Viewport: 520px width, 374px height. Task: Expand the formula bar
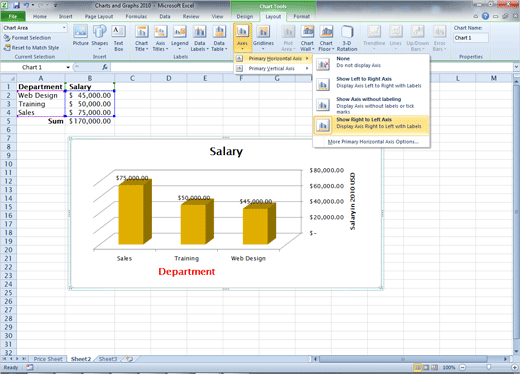tap(516, 67)
